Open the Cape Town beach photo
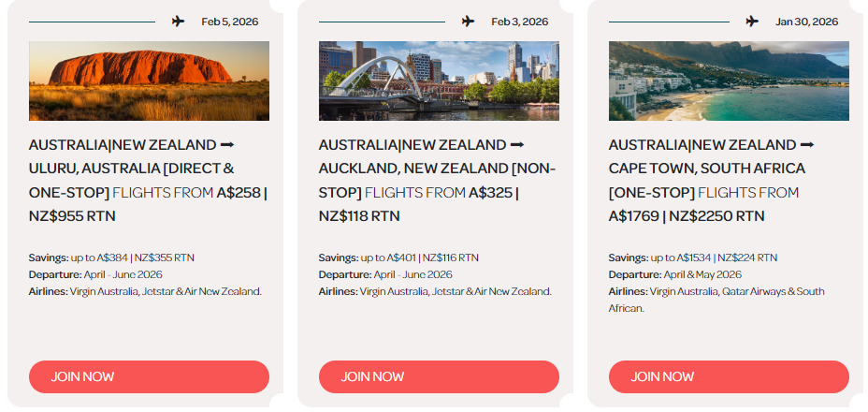This screenshot has width=868, height=412. tap(729, 81)
